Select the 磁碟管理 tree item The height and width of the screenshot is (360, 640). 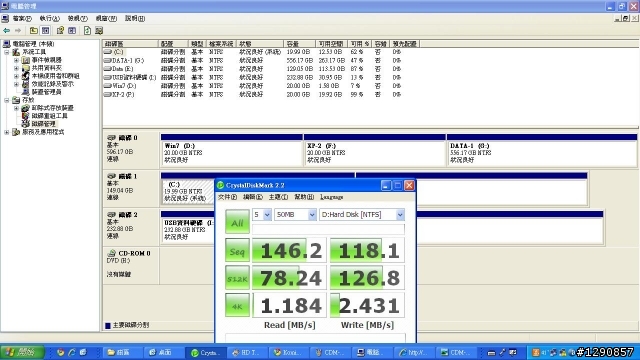(43, 124)
